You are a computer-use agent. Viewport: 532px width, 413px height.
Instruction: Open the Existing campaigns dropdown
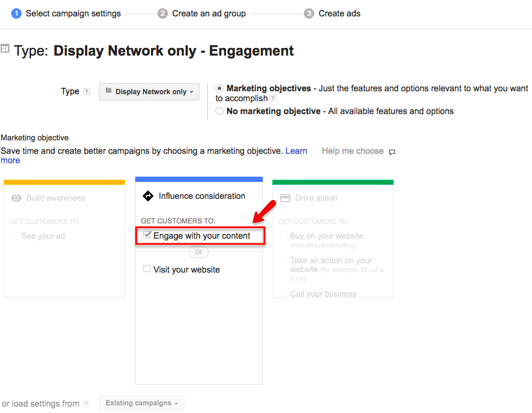point(142,403)
